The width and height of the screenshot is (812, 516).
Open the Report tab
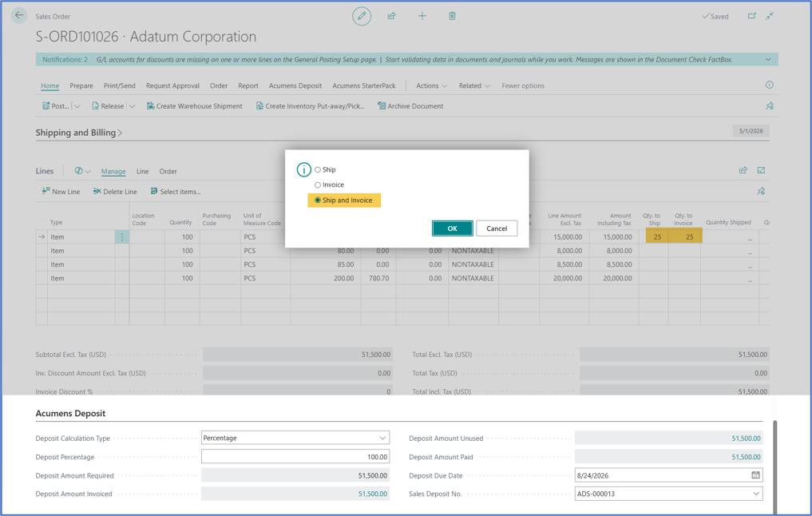248,85
